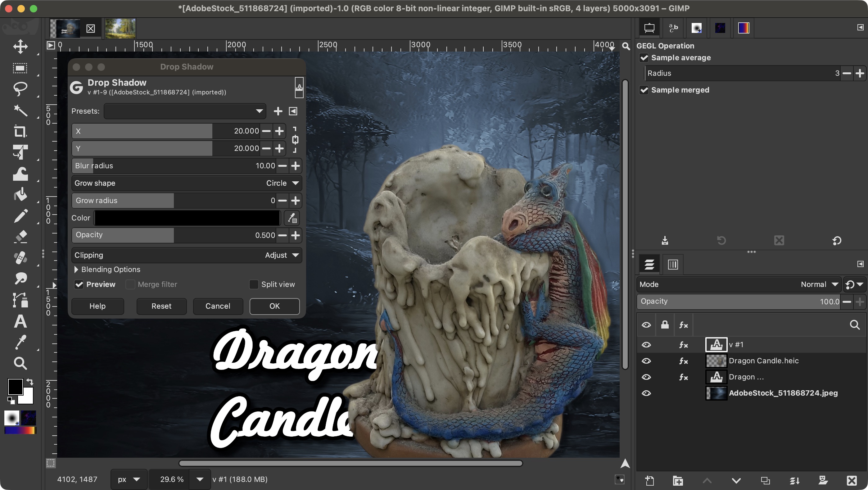The height and width of the screenshot is (490, 868).
Task: Pick shadow color with eyedropper button
Action: tap(292, 218)
